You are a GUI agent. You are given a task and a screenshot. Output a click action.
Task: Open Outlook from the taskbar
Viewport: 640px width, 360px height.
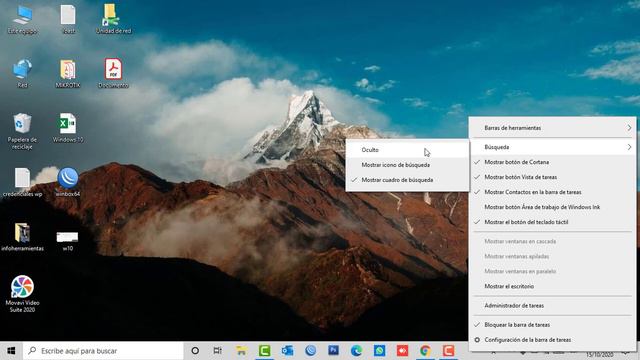287,351
